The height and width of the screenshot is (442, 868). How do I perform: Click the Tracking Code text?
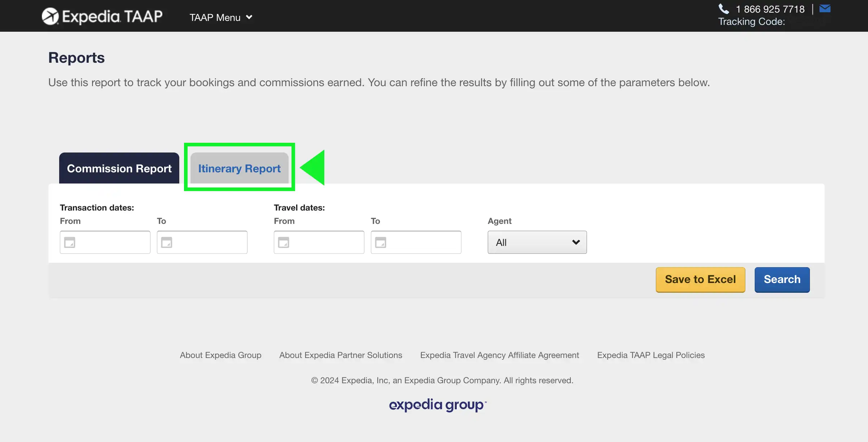click(x=751, y=22)
